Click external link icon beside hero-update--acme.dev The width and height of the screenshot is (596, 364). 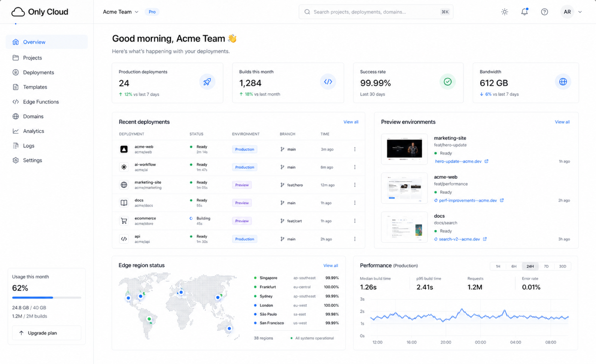pyautogui.click(x=486, y=161)
